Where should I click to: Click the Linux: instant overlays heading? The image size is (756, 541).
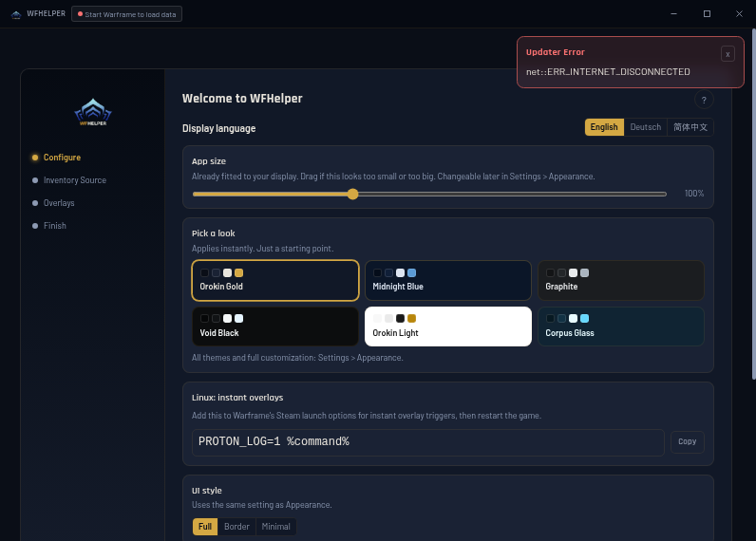click(x=237, y=398)
